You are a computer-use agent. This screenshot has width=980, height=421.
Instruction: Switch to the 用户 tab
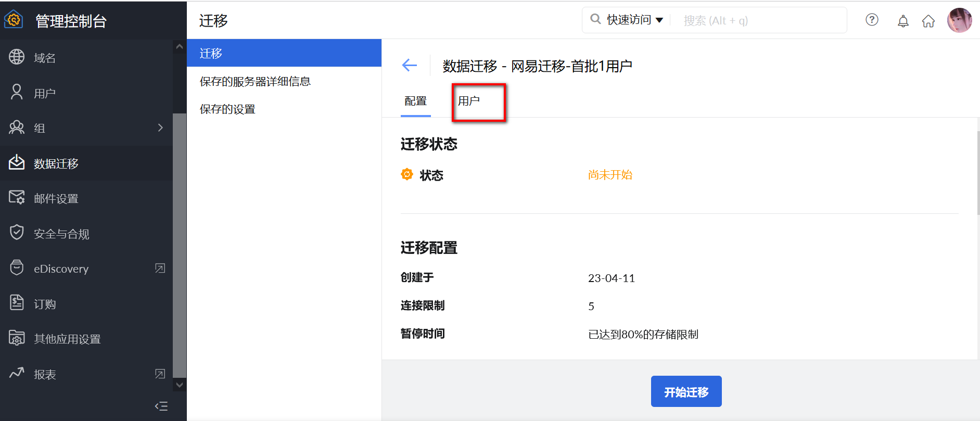pos(469,101)
